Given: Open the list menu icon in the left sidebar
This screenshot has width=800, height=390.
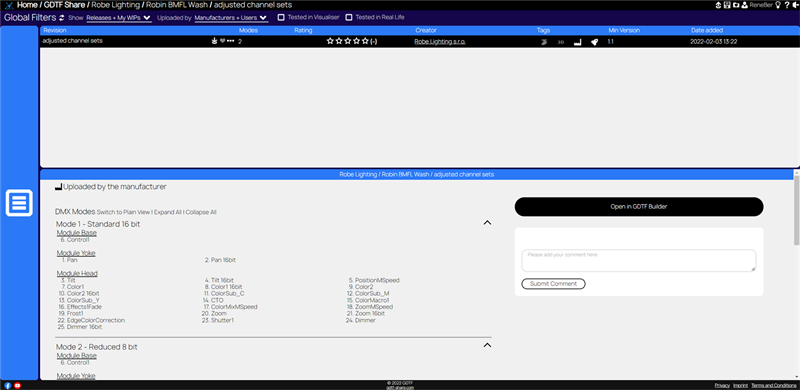Looking at the screenshot, I should 19,203.
